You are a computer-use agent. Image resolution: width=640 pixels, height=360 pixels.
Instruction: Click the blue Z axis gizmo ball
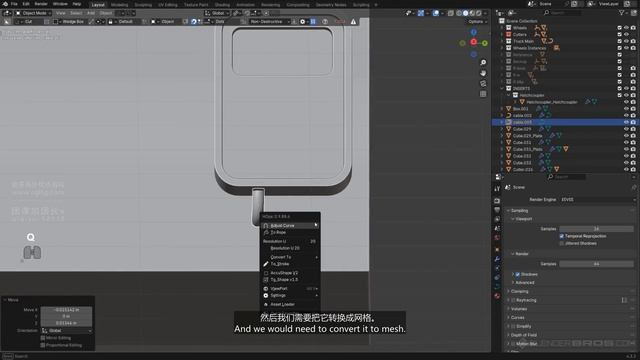tap(473, 32)
